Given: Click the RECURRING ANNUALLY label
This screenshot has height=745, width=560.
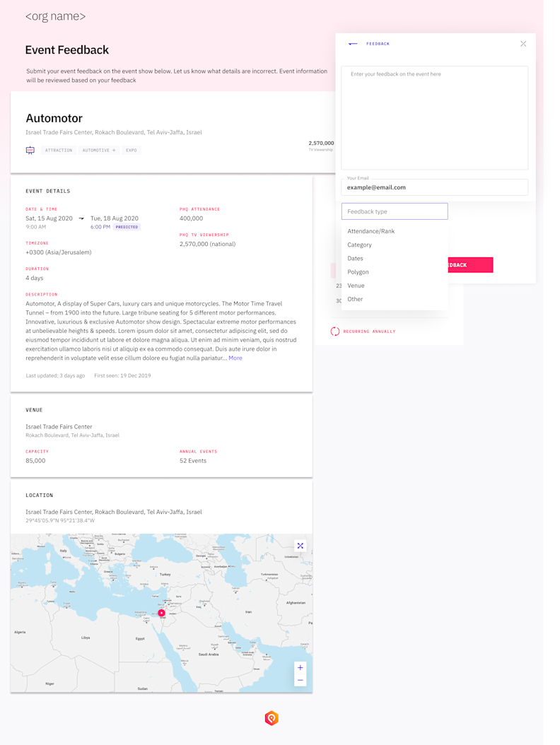Looking at the screenshot, I should [x=369, y=332].
